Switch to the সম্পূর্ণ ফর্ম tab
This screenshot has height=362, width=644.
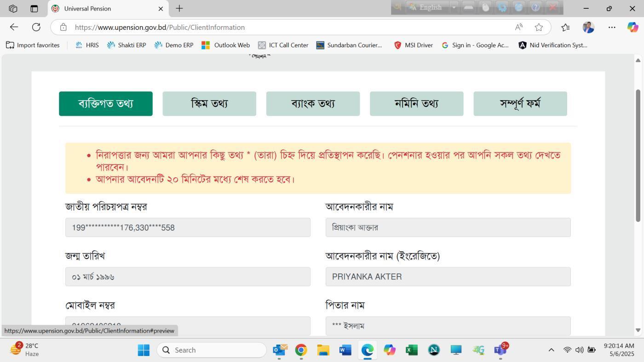tap(520, 103)
